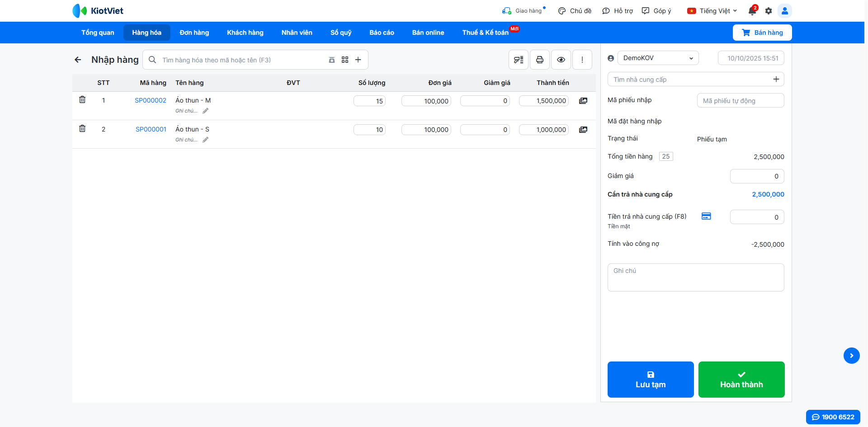Open the SP000002 product link

[151, 100]
